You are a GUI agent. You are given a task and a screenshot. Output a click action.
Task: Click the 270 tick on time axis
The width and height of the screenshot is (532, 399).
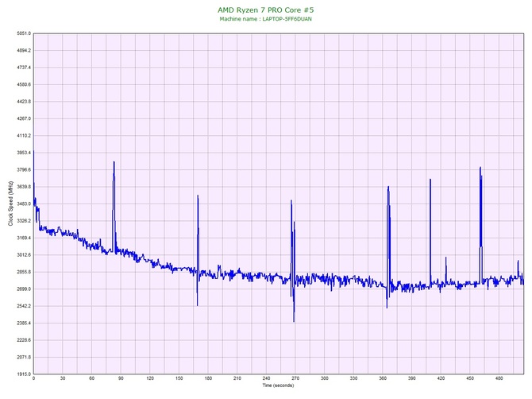(x=295, y=378)
